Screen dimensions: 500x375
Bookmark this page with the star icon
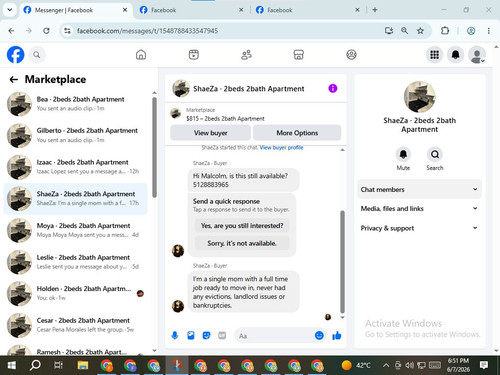[x=420, y=31]
